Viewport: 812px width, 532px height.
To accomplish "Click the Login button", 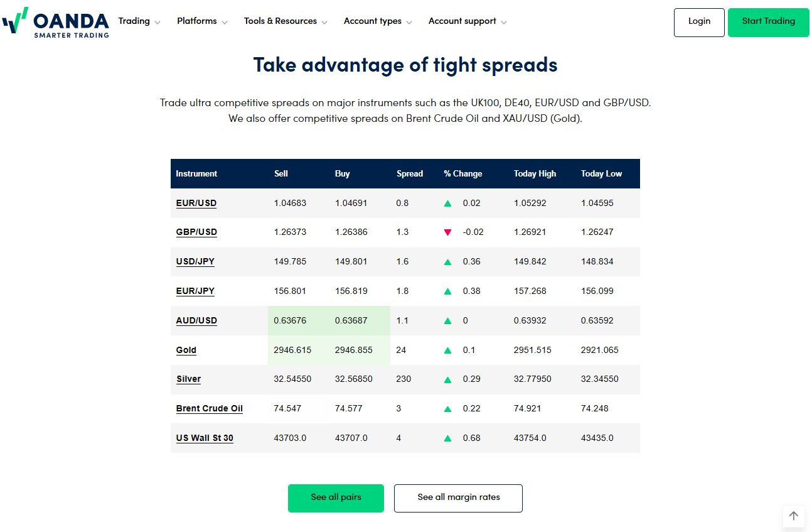I will coord(699,22).
